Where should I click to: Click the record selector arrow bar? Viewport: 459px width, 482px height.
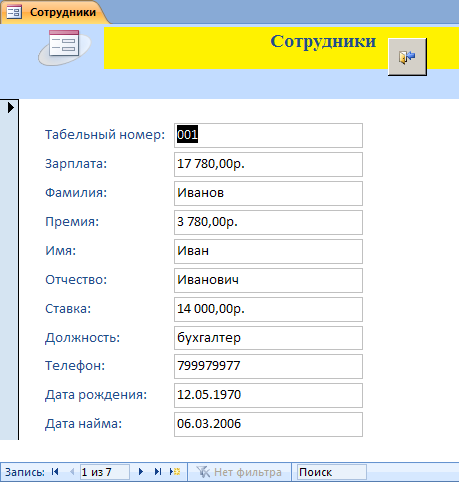tap(9, 269)
